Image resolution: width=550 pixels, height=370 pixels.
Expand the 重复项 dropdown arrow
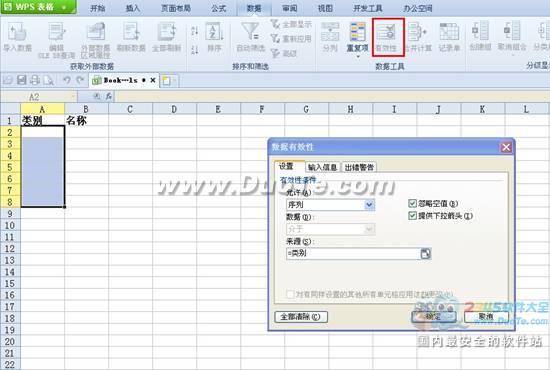pyautogui.click(x=358, y=56)
